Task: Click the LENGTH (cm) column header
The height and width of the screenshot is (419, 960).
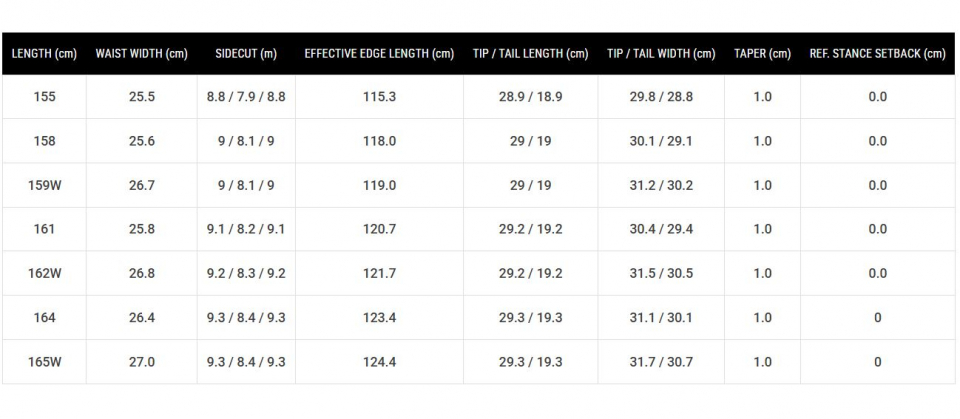Action: coord(44,54)
